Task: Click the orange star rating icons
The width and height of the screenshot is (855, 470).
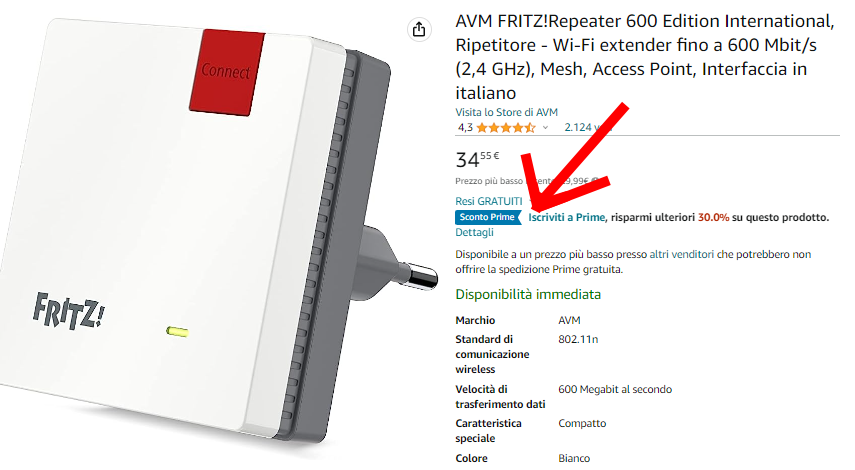Action: [x=505, y=128]
